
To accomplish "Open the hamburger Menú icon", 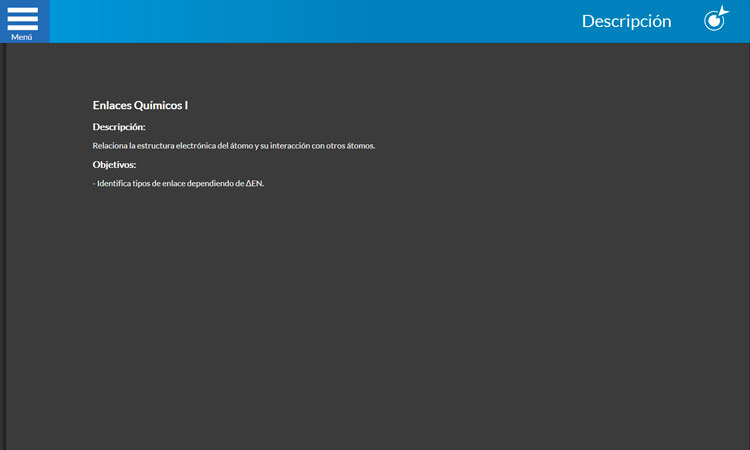I will pos(22,17).
